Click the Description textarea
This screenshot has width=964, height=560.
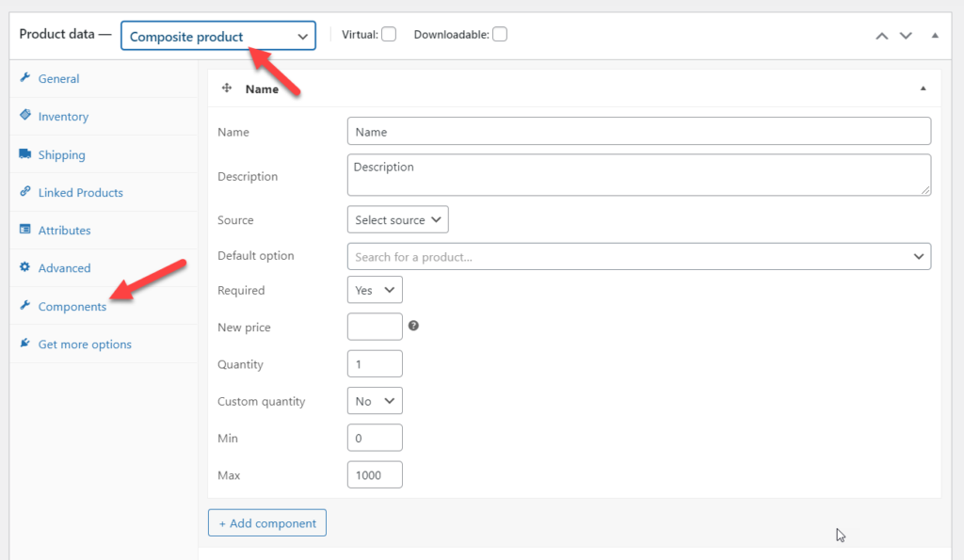coord(639,174)
